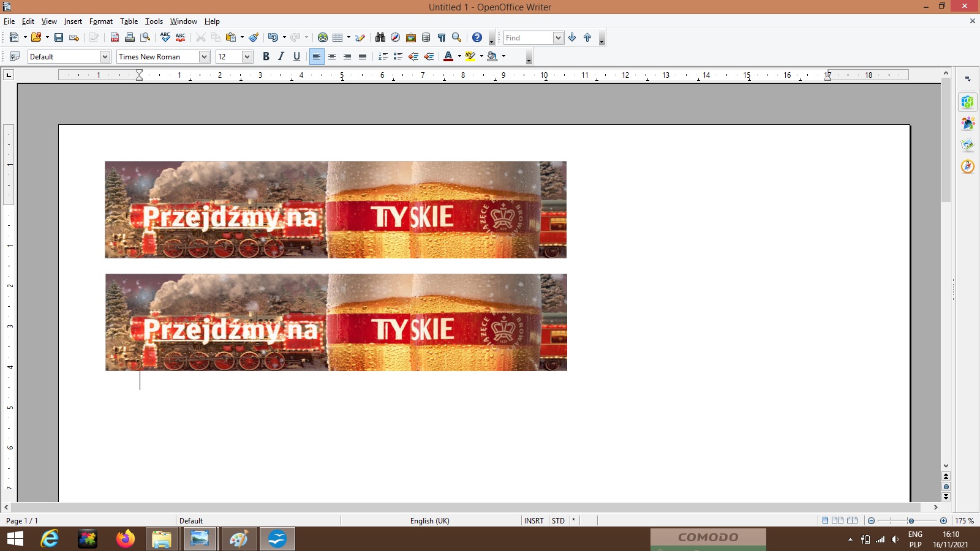Toggle Nonprinting Characters pilcrow button
Image resolution: width=980 pixels, height=551 pixels.
tap(441, 37)
